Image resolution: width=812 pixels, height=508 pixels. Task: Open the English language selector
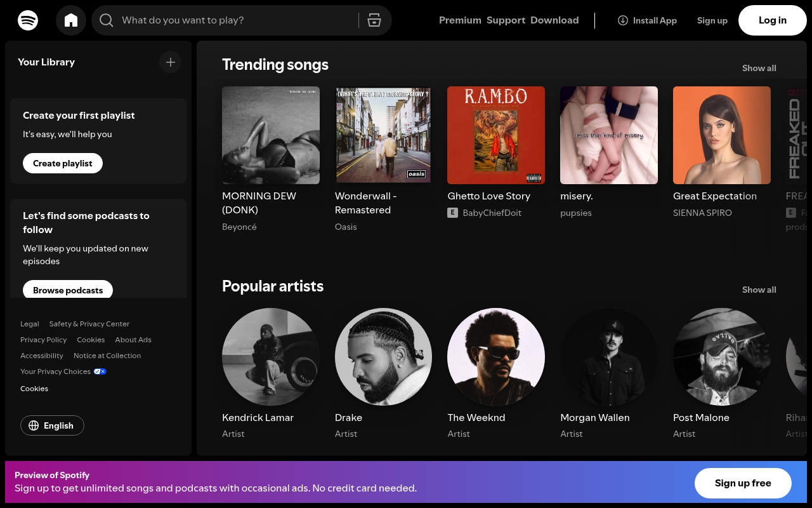tap(52, 425)
